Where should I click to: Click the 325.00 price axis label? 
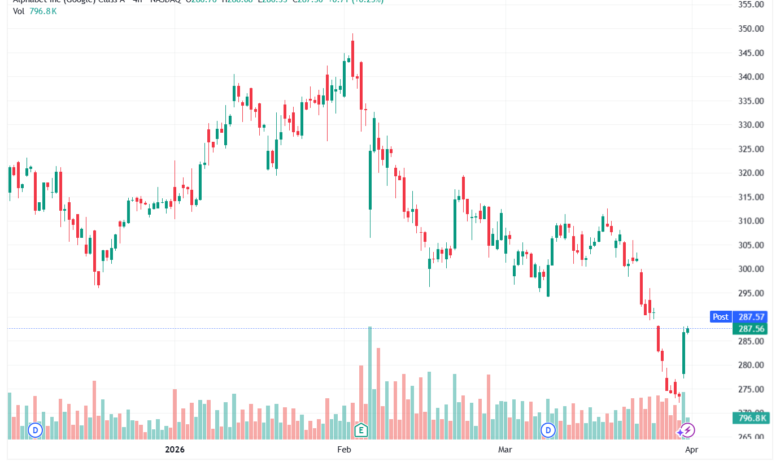751,149
